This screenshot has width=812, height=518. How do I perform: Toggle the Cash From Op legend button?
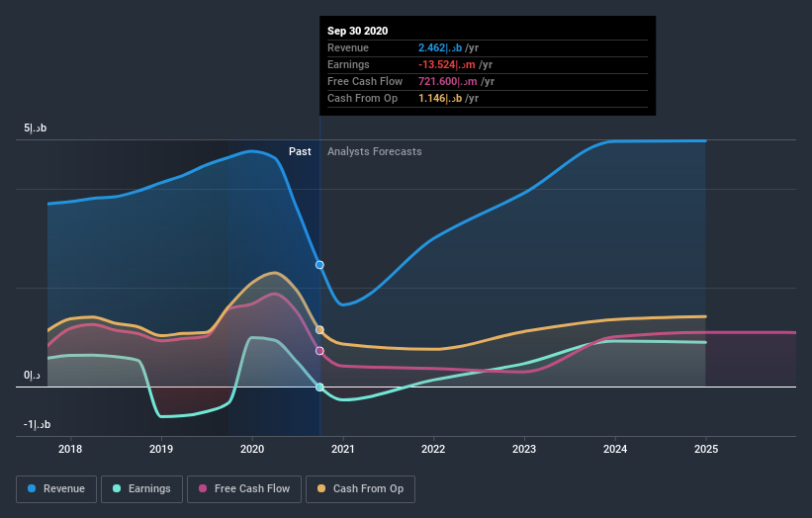[360, 489]
